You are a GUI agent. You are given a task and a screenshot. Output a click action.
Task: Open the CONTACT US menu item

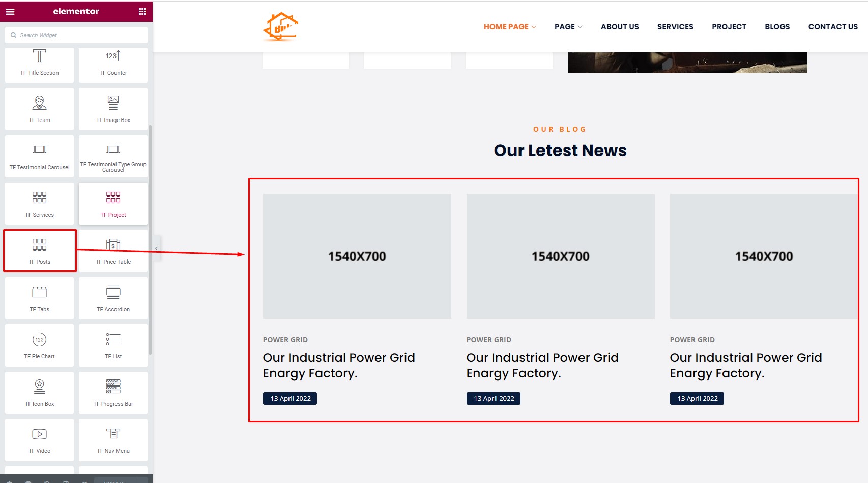click(x=833, y=27)
